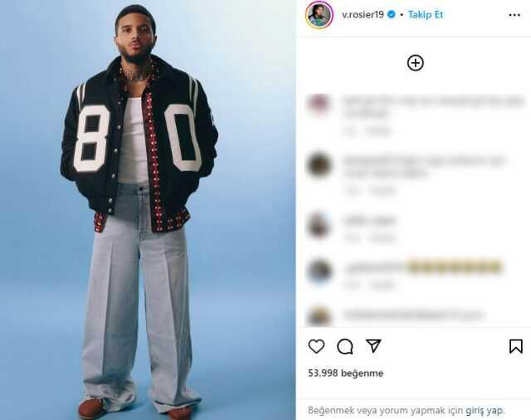Click the second blurred commenter avatar
531x420 pixels.
coord(319,165)
